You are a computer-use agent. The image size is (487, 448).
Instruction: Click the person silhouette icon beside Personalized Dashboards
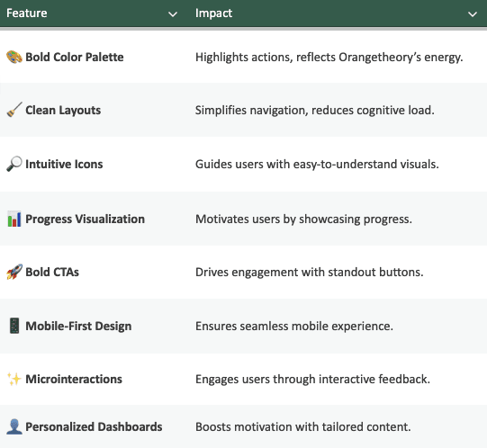[14, 426]
